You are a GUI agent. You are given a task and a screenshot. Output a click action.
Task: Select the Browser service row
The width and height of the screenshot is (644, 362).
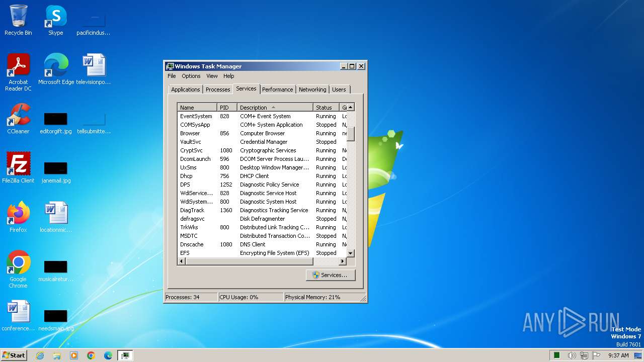(x=262, y=133)
